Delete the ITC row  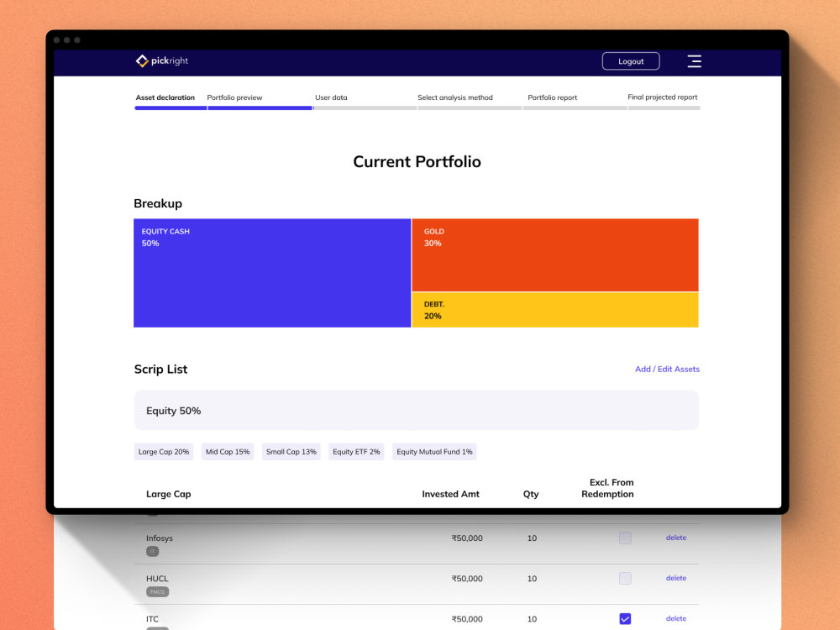[x=676, y=618]
